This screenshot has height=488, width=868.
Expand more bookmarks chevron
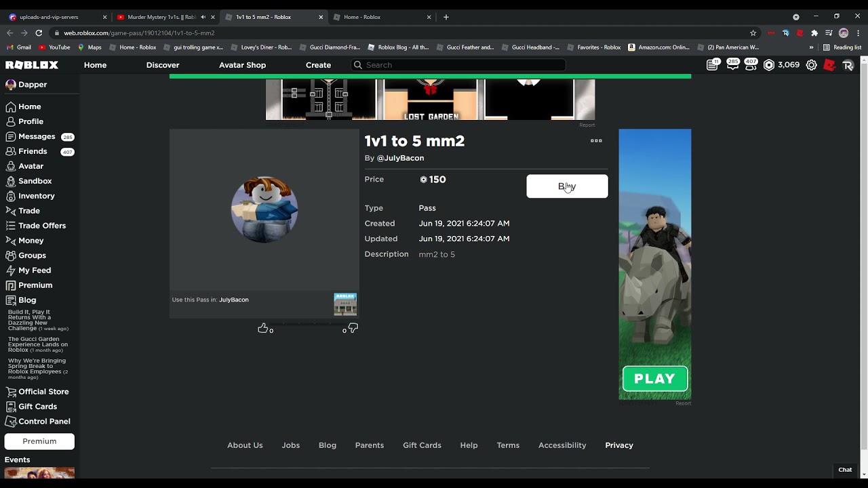click(811, 47)
